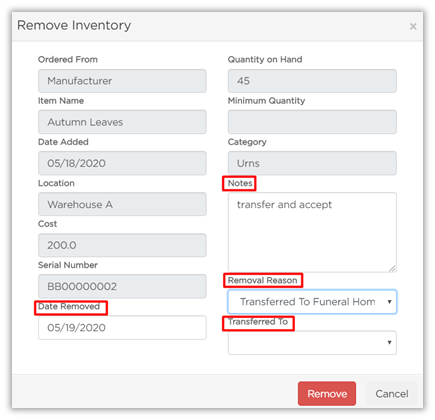
Task: Click the Notes resize handle corner
Action: pos(392,268)
